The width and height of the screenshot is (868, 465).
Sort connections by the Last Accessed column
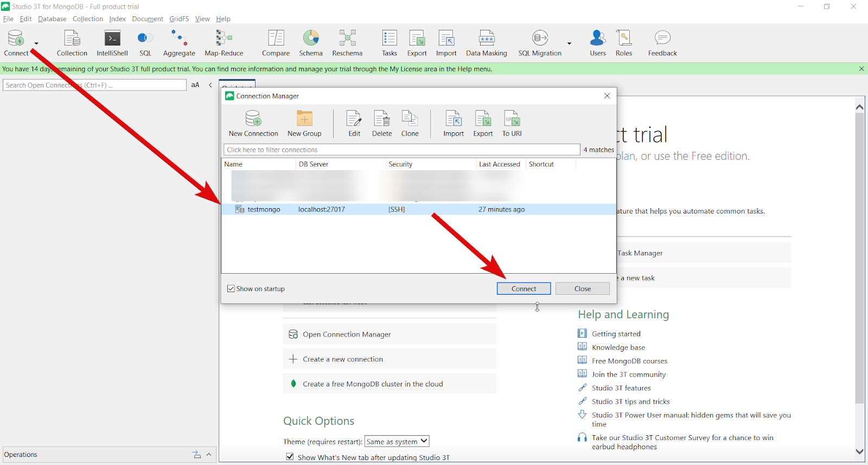coord(500,164)
